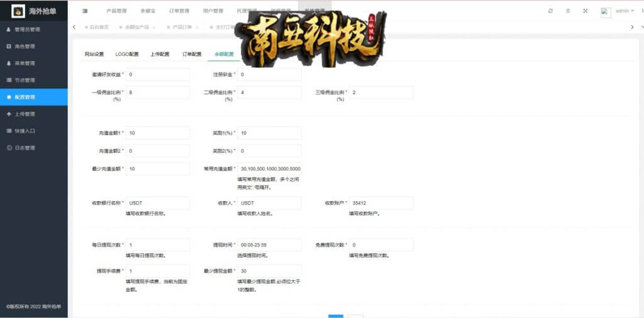Switch to the 订单配置 config tab
The height and width of the screenshot is (318, 644).
point(192,54)
